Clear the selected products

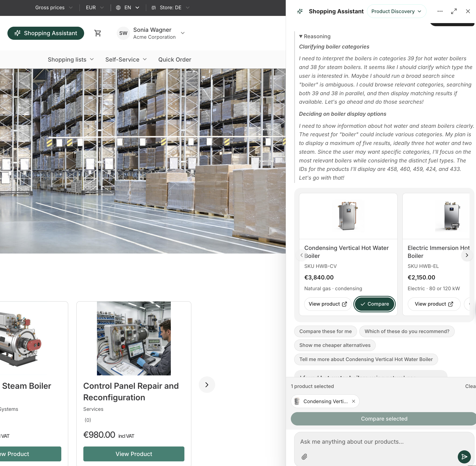pos(470,386)
